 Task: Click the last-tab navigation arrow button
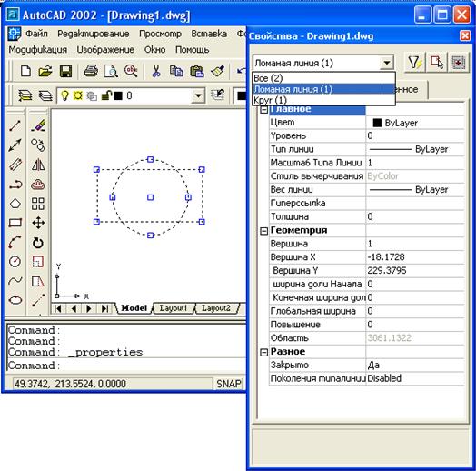tap(104, 309)
